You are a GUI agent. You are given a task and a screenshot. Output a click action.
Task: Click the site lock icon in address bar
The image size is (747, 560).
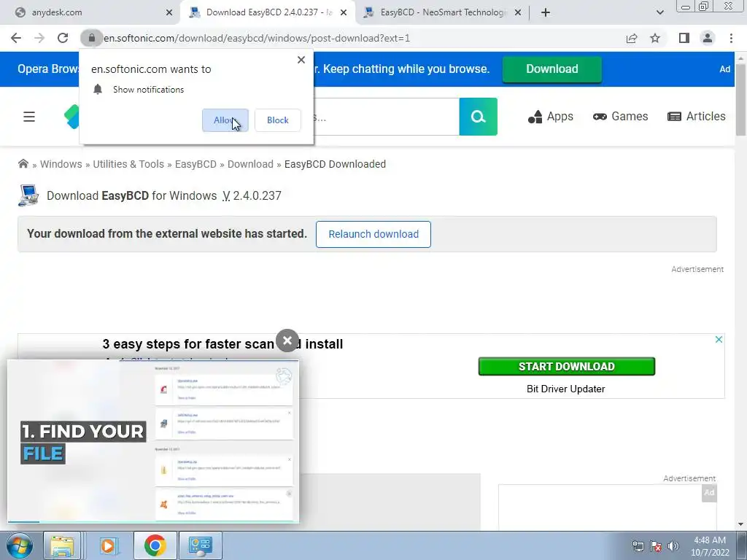coord(91,38)
